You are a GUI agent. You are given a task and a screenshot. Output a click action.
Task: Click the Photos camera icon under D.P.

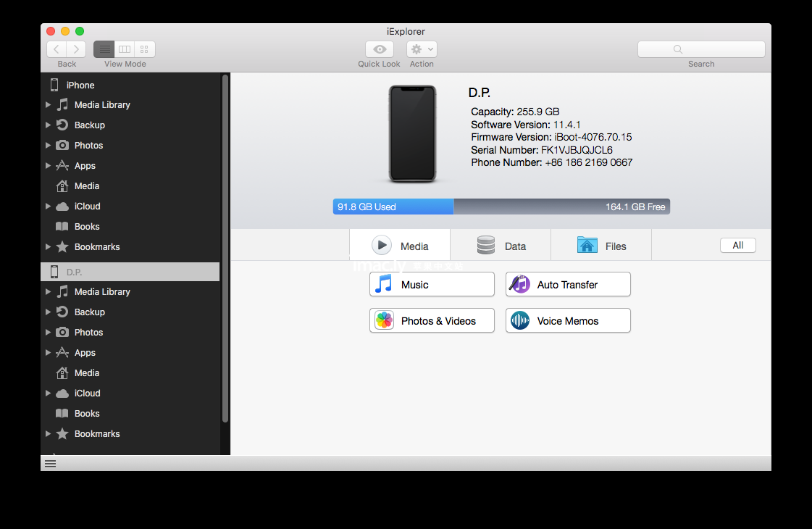[62, 332]
